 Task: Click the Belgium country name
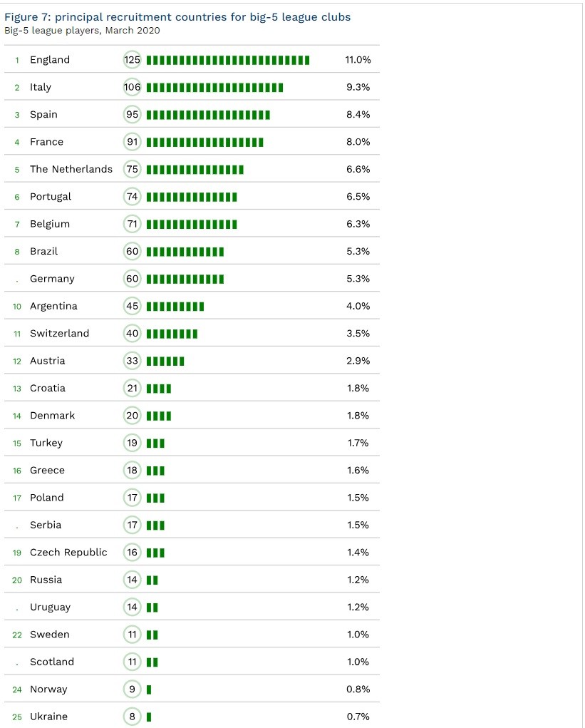(50, 224)
